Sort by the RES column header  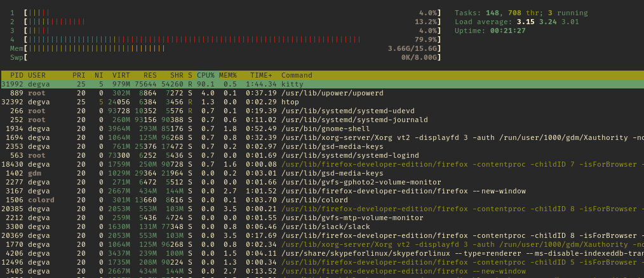pyautogui.click(x=150, y=75)
